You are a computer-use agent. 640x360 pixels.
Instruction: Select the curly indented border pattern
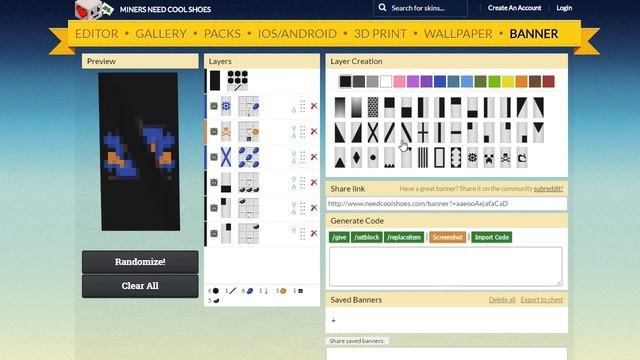(x=456, y=158)
